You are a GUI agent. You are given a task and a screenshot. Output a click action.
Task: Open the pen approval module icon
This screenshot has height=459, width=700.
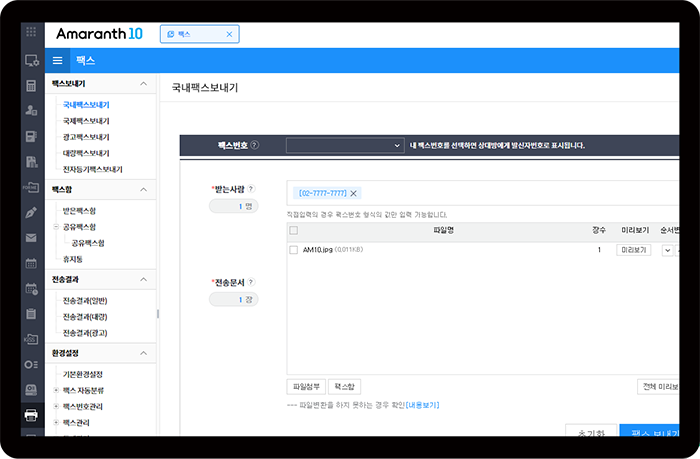pyautogui.click(x=31, y=213)
